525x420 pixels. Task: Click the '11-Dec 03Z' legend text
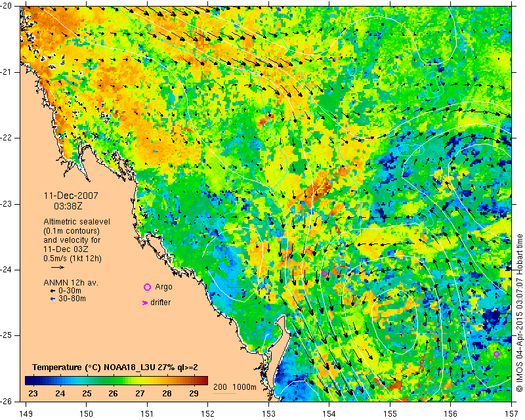point(66,249)
